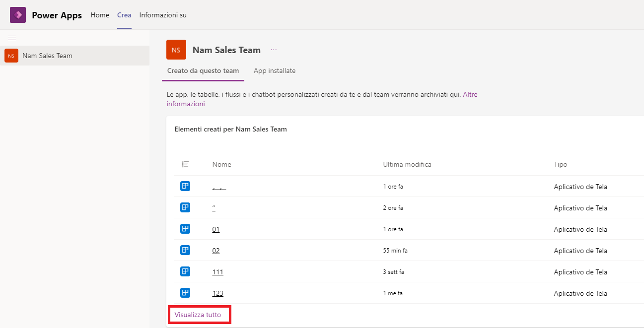Image resolution: width=644 pixels, height=328 pixels.
Task: Click the 2 ore fa cell
Action: [393, 208]
